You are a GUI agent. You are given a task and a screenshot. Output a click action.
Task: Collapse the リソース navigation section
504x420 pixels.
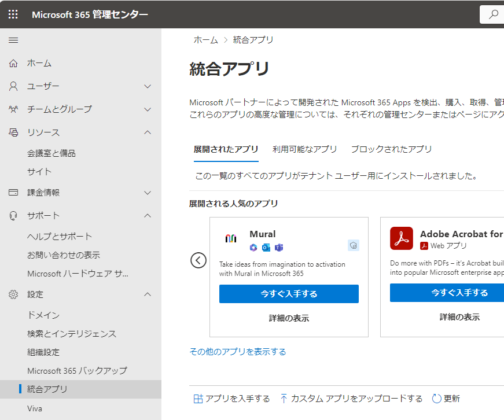[148, 132]
